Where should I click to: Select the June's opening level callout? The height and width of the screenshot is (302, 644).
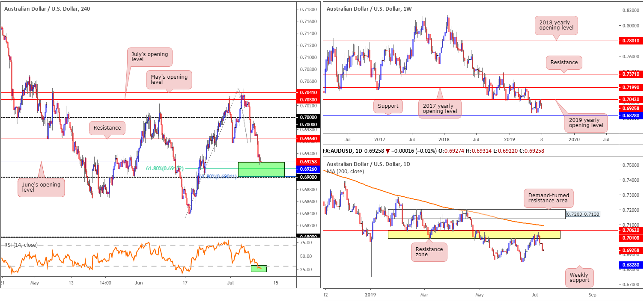pyautogui.click(x=41, y=187)
